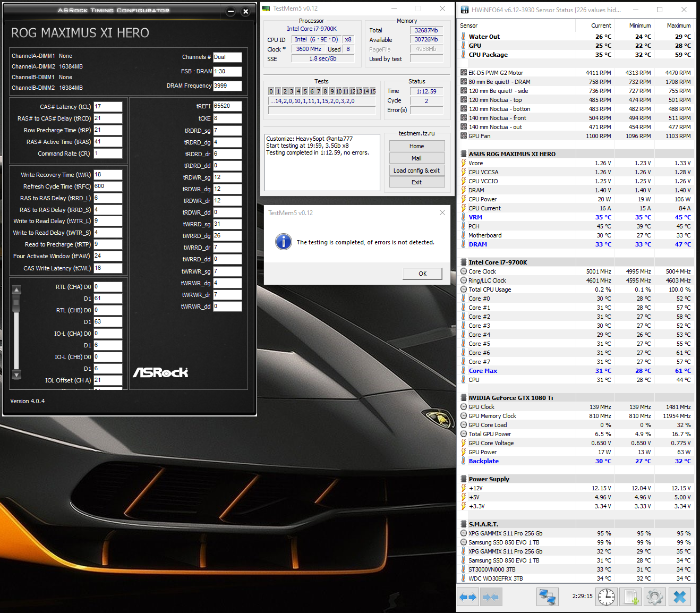Click the test sequence field in TestMem5
This screenshot has width=700, height=613.
click(x=322, y=101)
